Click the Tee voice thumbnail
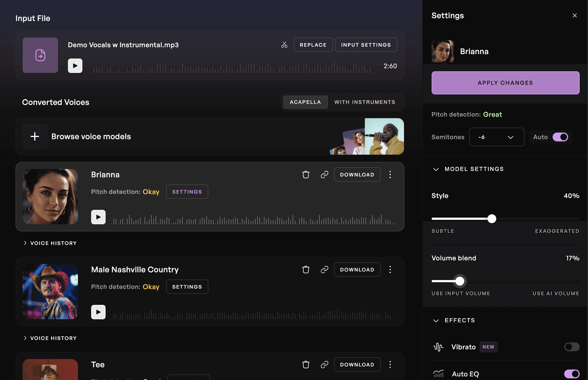This screenshot has width=588, height=380. coord(50,370)
